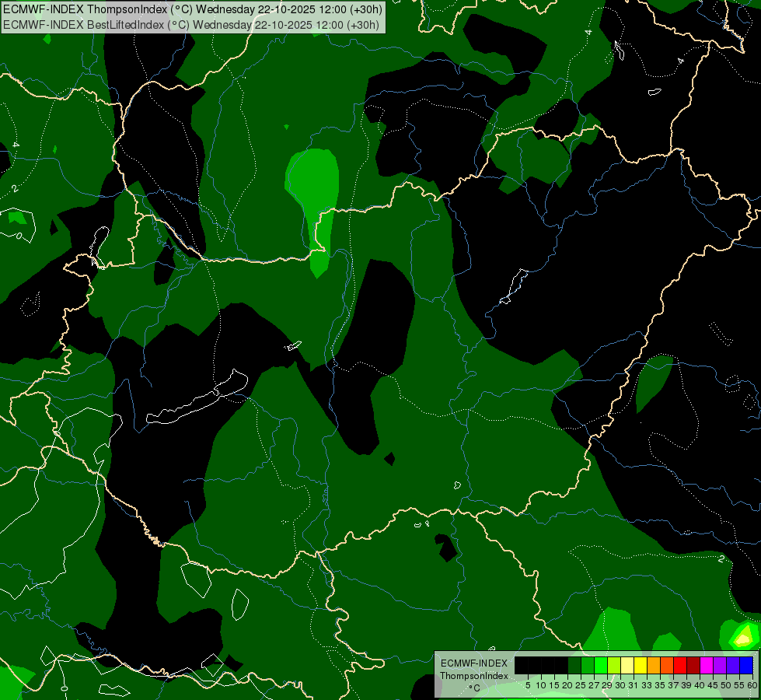761x700 pixels.
Task: Click the legend scale value 10
Action: (x=541, y=685)
